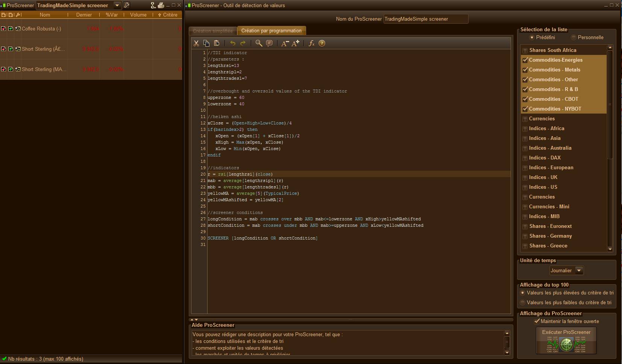Click the printer icon in results window
The image size is (622, 364).
(x=161, y=5)
